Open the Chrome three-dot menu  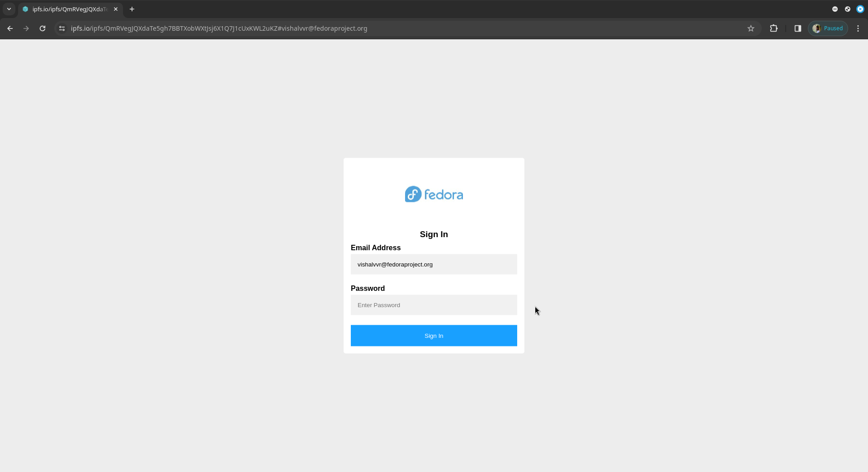pyautogui.click(x=858, y=28)
